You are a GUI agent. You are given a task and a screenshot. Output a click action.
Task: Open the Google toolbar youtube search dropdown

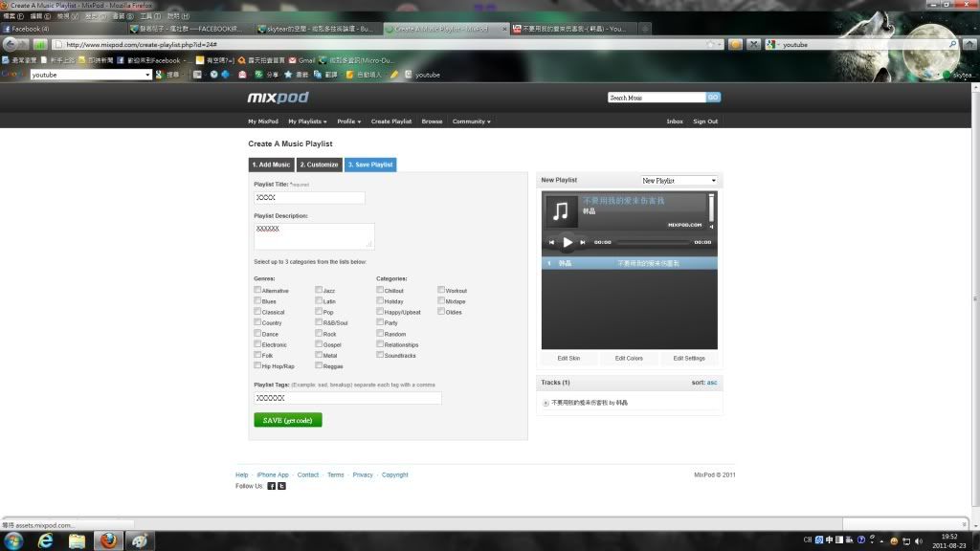(147, 75)
